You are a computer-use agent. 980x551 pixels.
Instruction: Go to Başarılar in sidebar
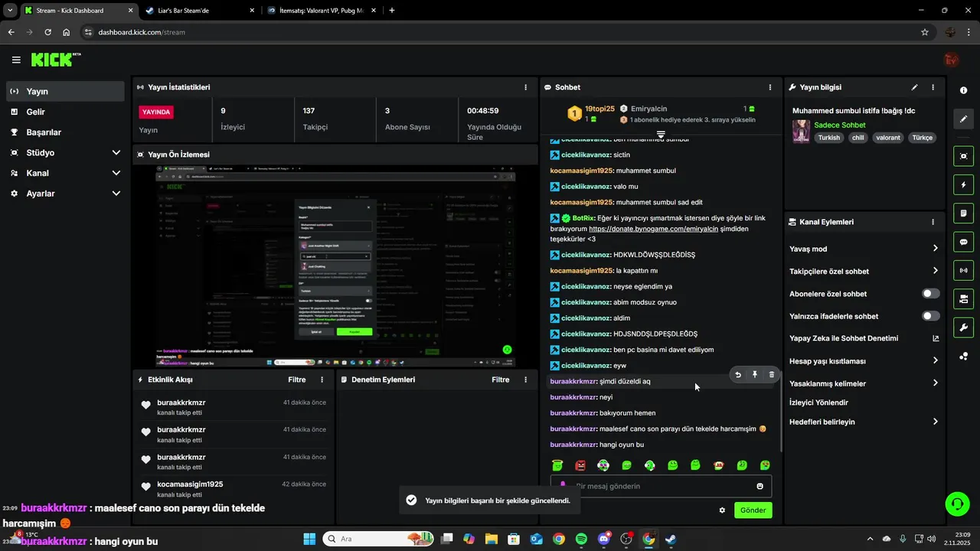(65, 132)
